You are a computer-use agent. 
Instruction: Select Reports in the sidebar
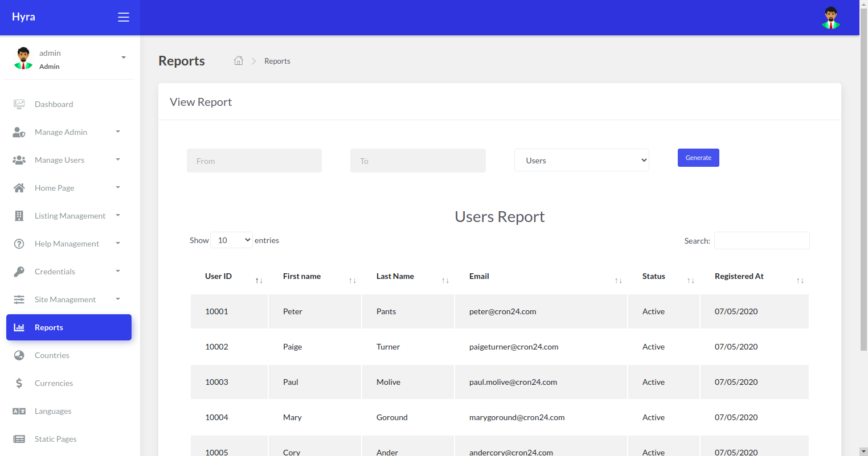[69, 327]
